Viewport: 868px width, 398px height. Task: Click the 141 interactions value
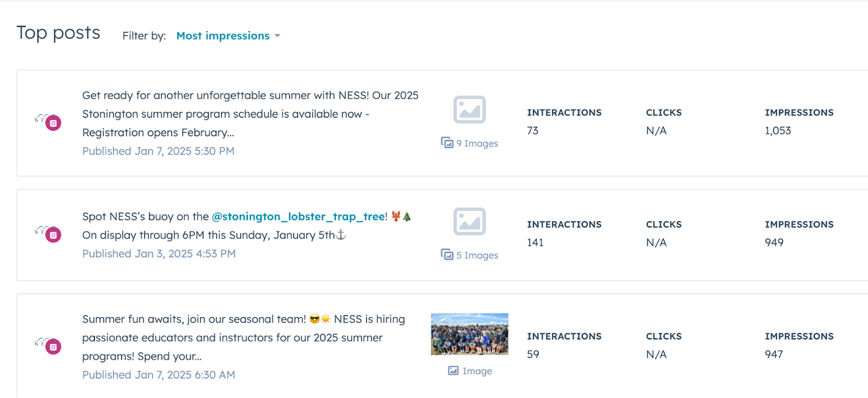point(535,242)
